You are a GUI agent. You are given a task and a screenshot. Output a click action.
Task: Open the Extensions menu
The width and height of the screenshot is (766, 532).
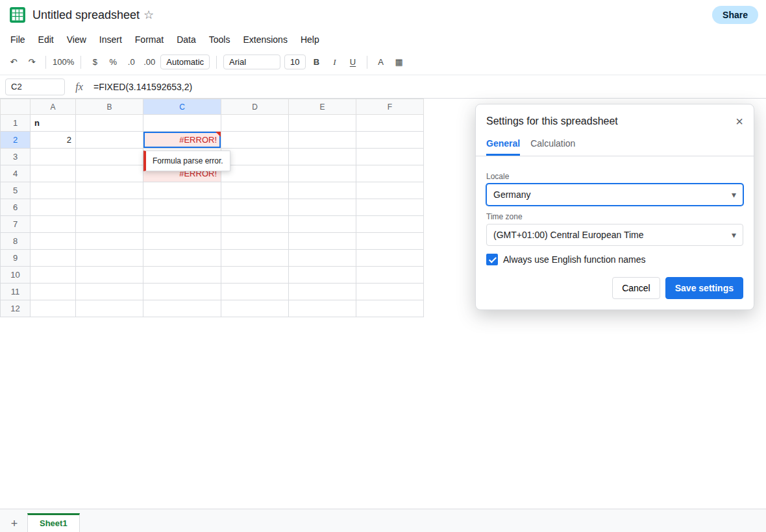[x=266, y=40]
